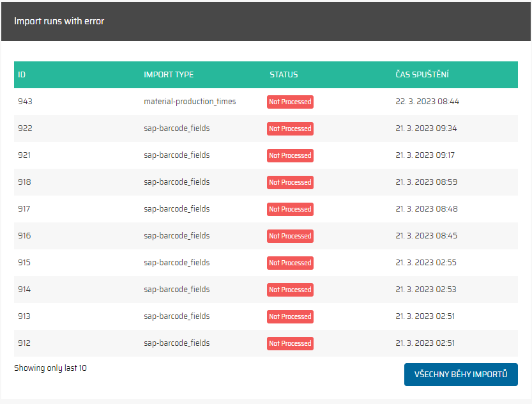This screenshot has height=404, width=532.
Task: Click the Showing only last 10 text
Action: tap(50, 368)
